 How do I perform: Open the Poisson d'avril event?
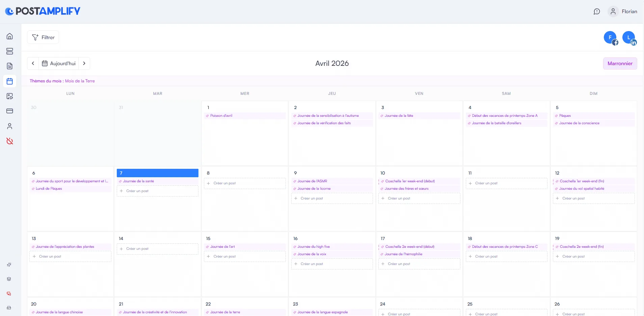(x=245, y=116)
